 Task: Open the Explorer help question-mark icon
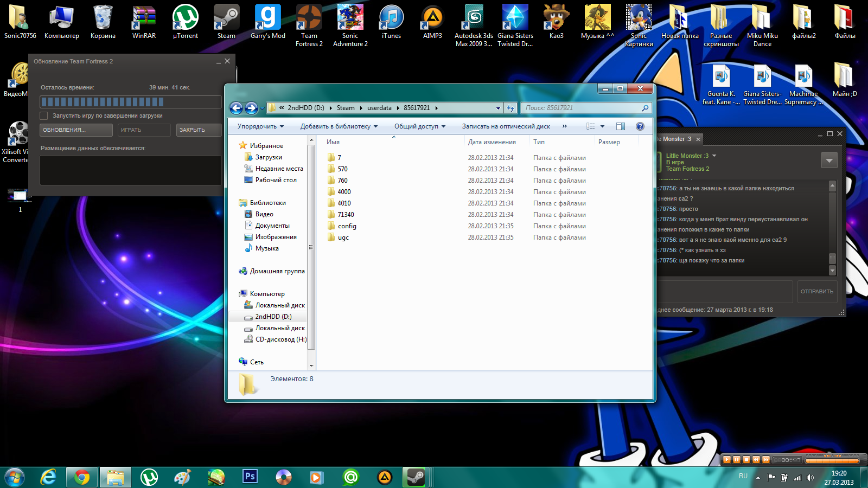coord(640,126)
